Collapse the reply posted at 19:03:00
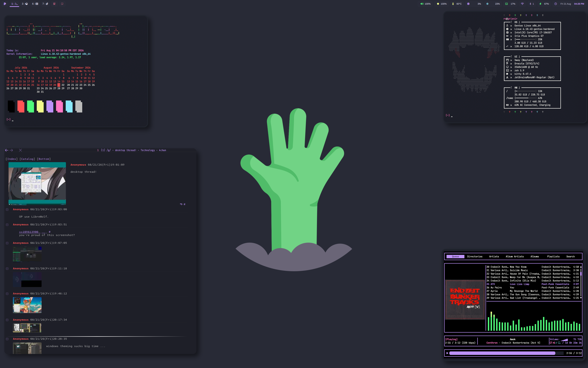The width and height of the screenshot is (588, 368). 7,210
